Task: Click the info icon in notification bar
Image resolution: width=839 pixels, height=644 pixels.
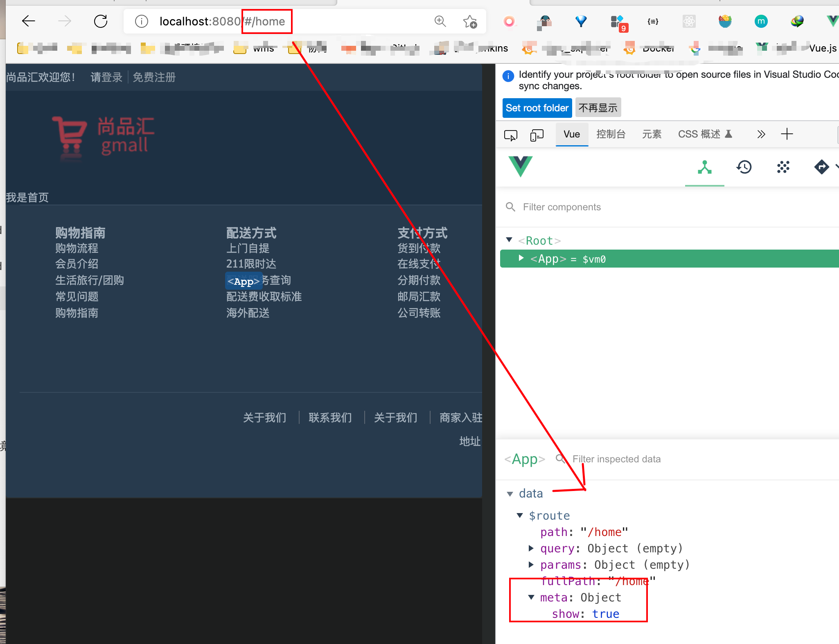Action: (x=508, y=76)
